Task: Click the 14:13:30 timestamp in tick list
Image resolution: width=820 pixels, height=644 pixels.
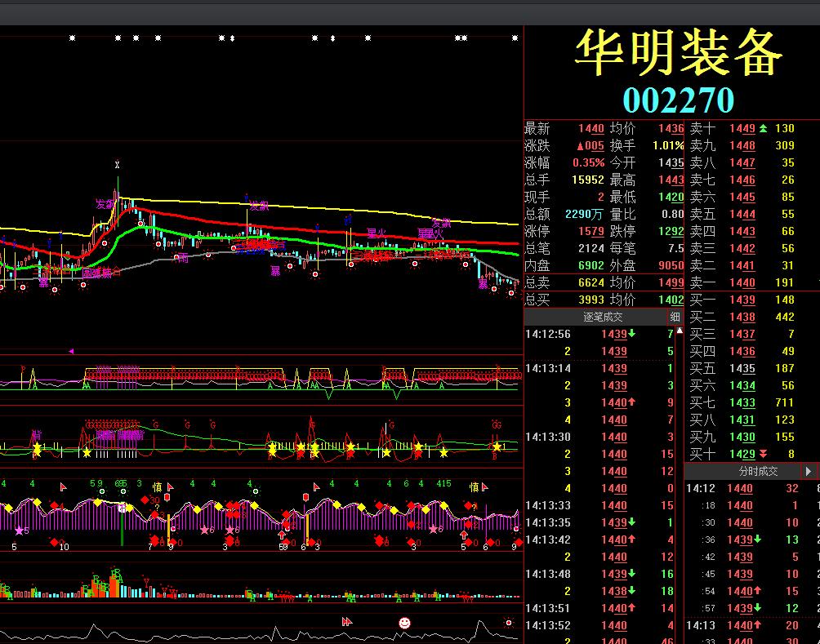Action: [547, 437]
